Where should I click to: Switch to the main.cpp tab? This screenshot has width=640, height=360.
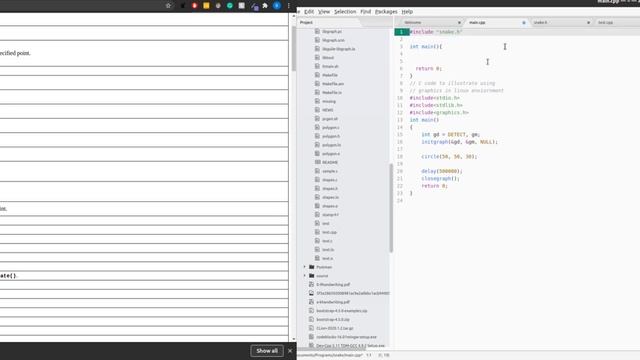[x=477, y=22]
